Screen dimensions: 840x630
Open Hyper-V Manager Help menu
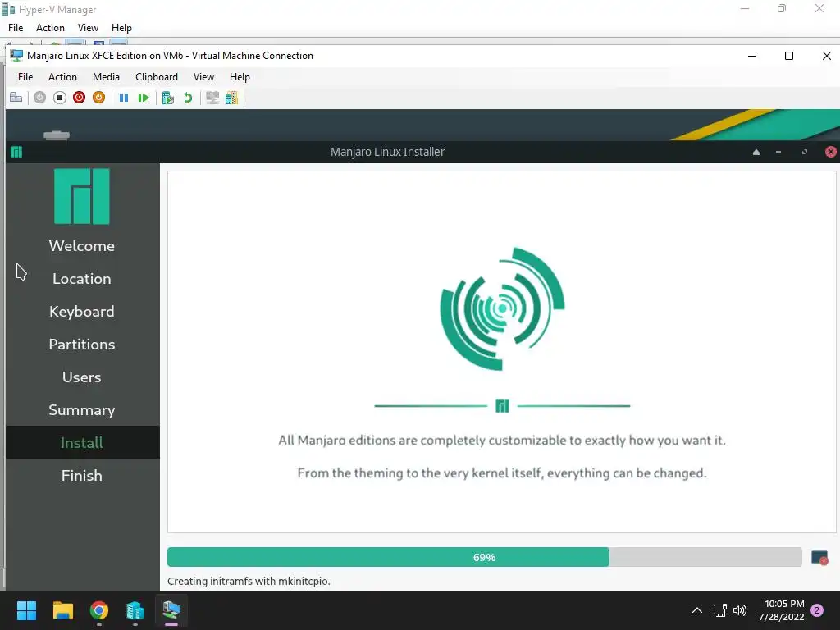point(121,28)
